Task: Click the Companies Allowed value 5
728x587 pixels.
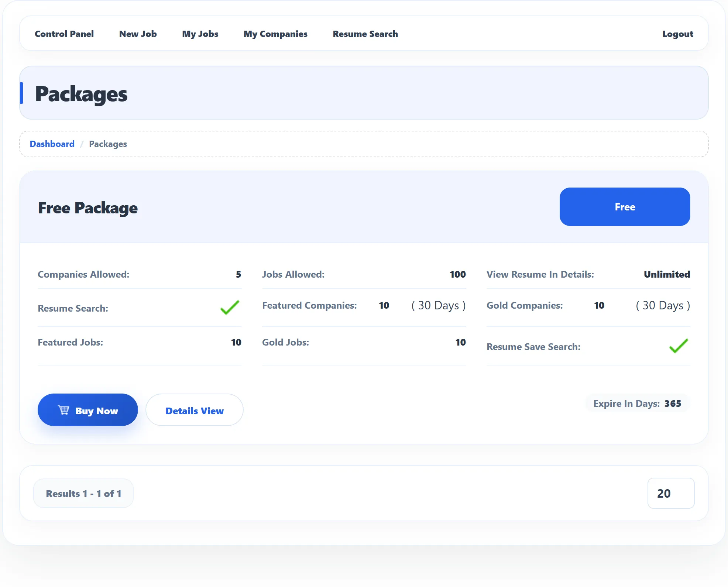Action: tap(238, 274)
